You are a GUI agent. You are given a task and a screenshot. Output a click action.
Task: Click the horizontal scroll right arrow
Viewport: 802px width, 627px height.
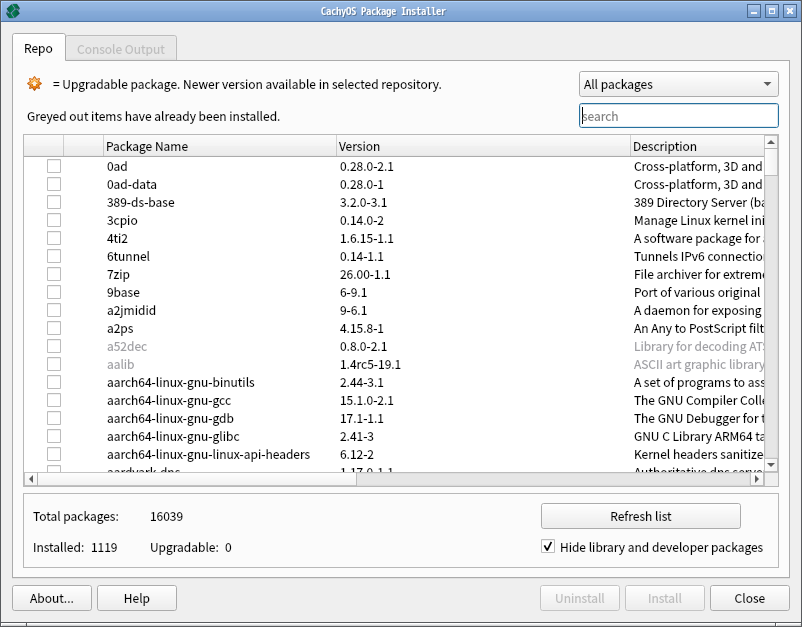[756, 479]
